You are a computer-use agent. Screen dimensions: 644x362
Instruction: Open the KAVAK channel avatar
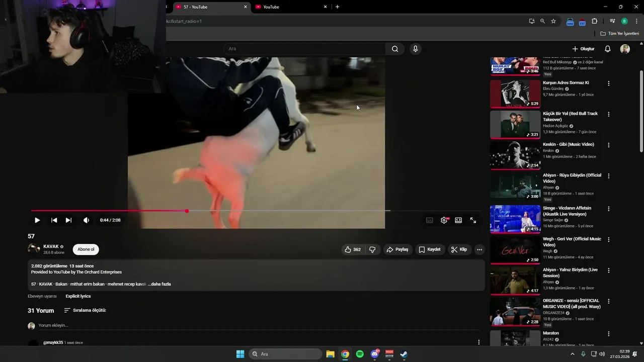pos(34,249)
